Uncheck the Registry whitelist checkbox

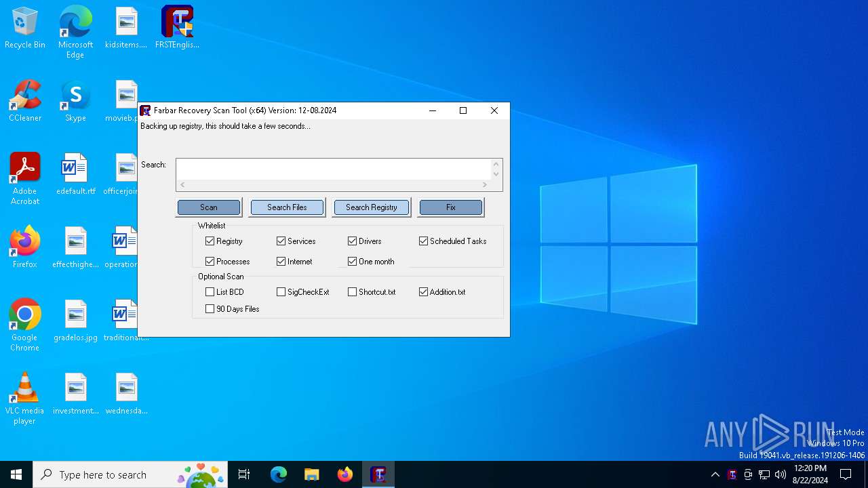pyautogui.click(x=210, y=241)
